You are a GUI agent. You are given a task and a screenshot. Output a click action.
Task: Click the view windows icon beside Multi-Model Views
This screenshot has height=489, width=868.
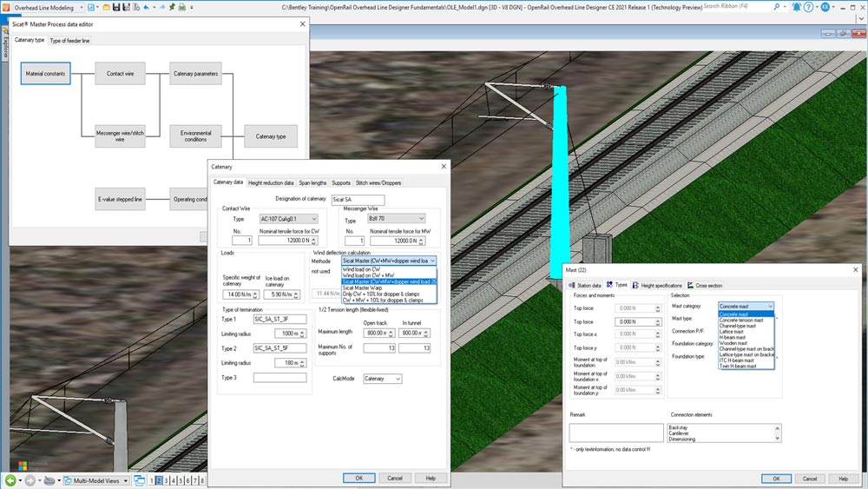coord(140,480)
